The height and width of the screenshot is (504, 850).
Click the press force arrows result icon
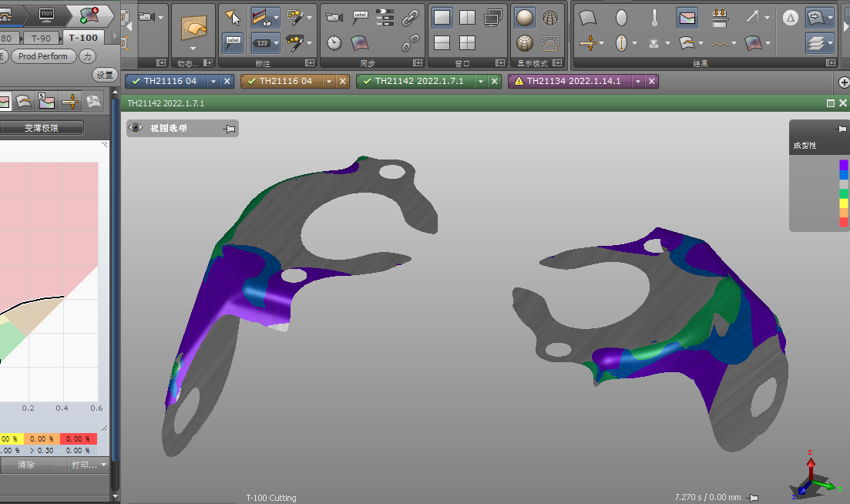click(x=720, y=18)
